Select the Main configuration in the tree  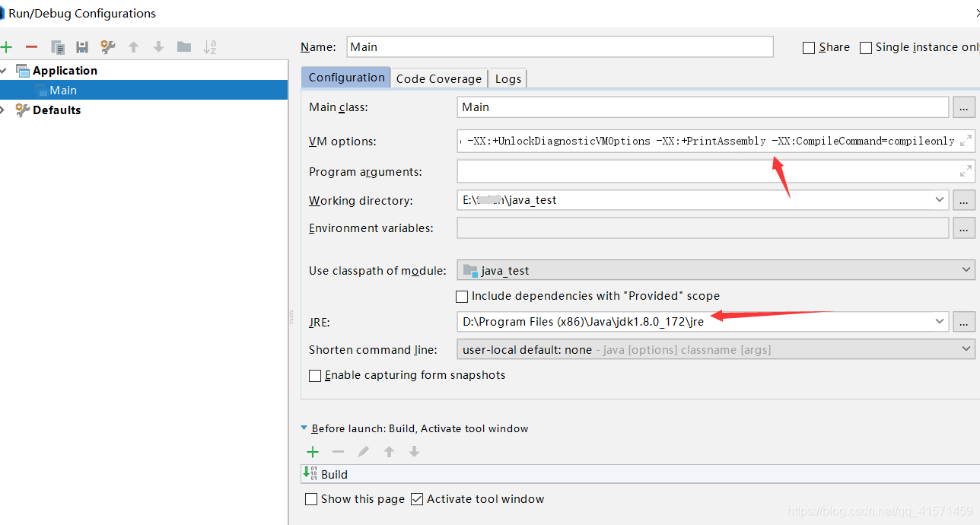click(63, 91)
